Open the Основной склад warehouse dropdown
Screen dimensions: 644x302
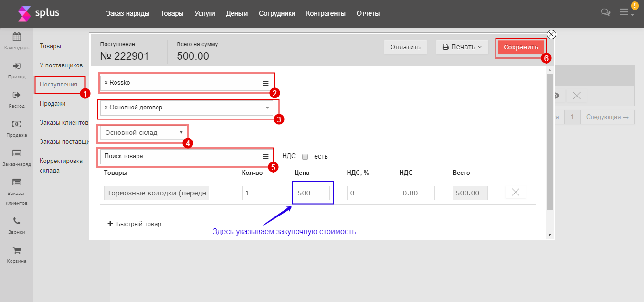(x=144, y=132)
